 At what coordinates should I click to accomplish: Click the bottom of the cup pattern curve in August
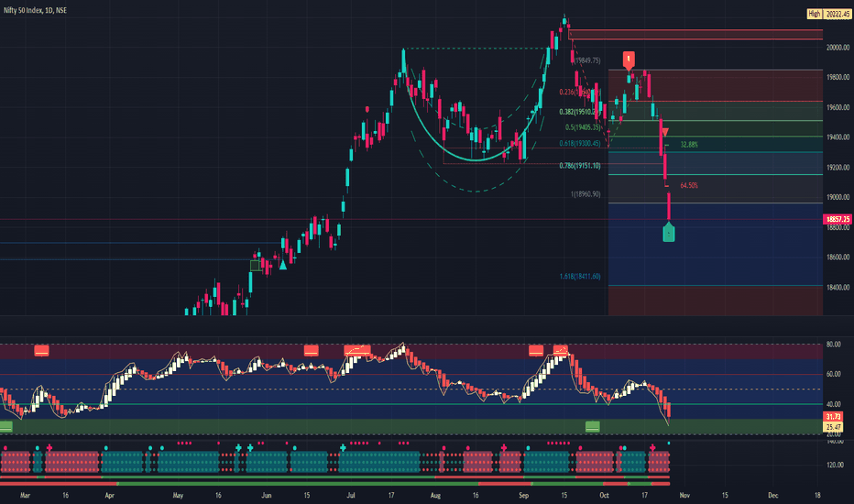click(x=476, y=160)
